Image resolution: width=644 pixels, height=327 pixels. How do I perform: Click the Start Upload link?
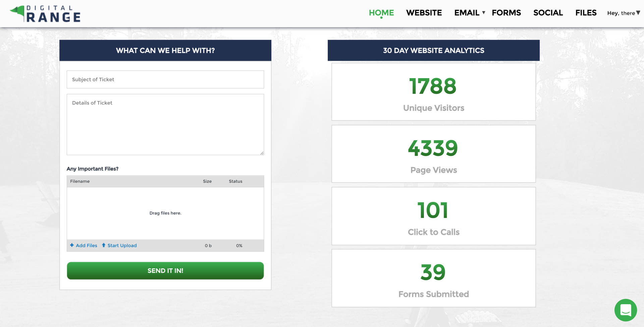click(x=122, y=245)
